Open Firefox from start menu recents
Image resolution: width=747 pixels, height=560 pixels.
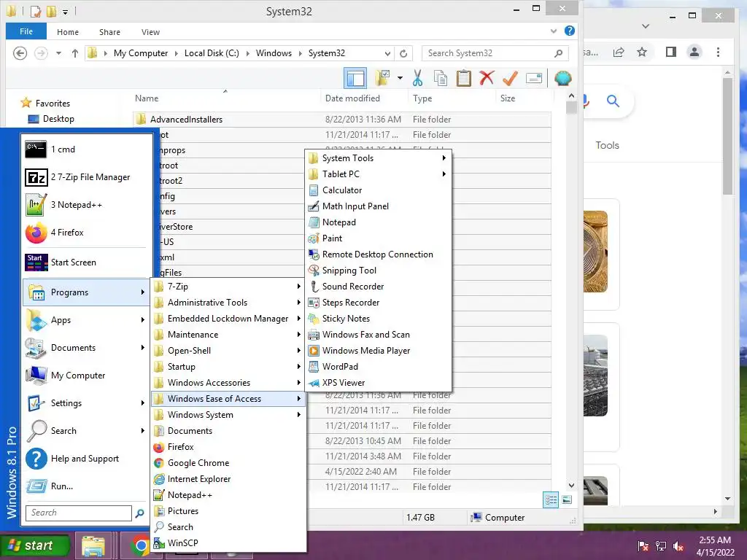87,233
